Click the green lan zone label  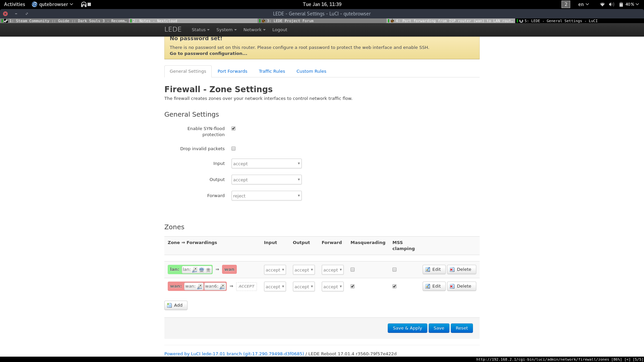click(x=174, y=269)
